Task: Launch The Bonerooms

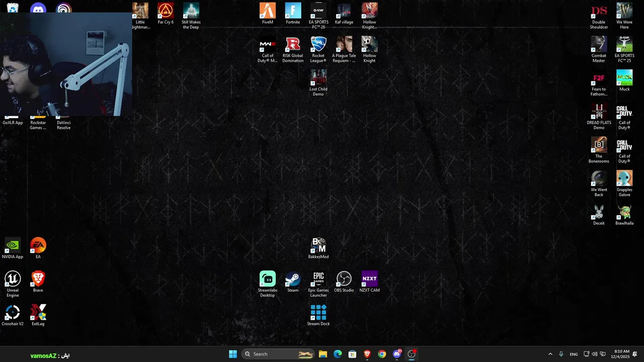Action: point(599,150)
